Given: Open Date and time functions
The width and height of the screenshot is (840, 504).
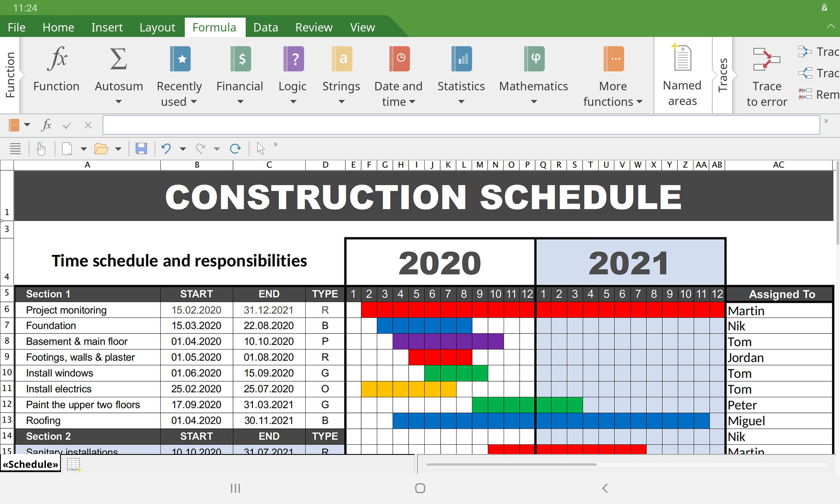Looking at the screenshot, I should point(398,76).
